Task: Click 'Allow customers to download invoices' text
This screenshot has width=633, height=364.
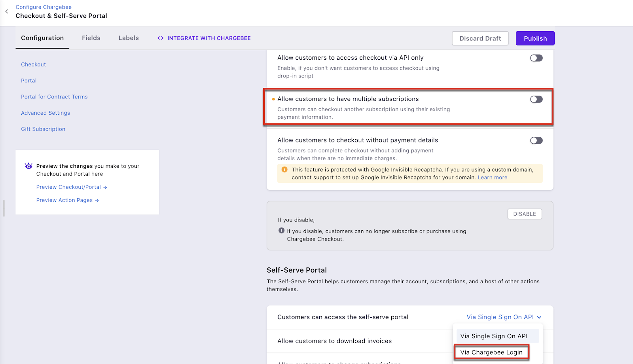Action: pyautogui.click(x=335, y=341)
